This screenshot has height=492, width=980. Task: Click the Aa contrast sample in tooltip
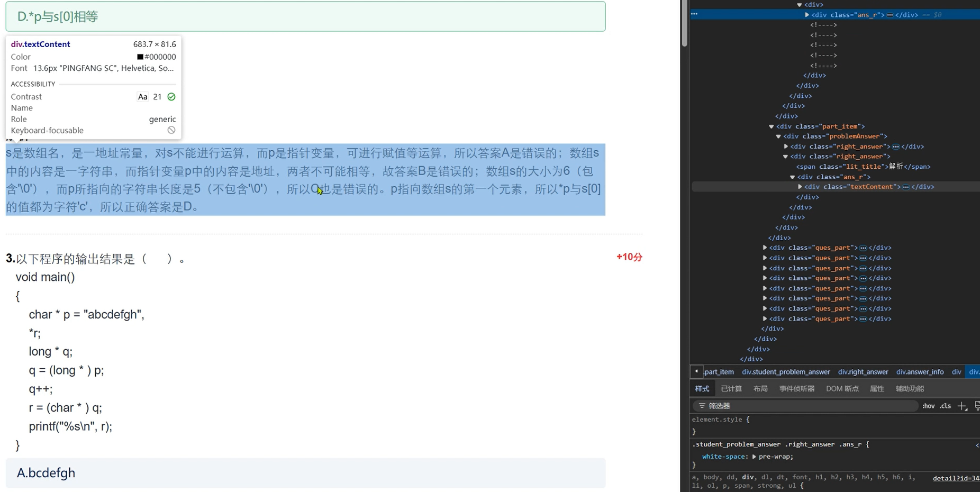142,97
